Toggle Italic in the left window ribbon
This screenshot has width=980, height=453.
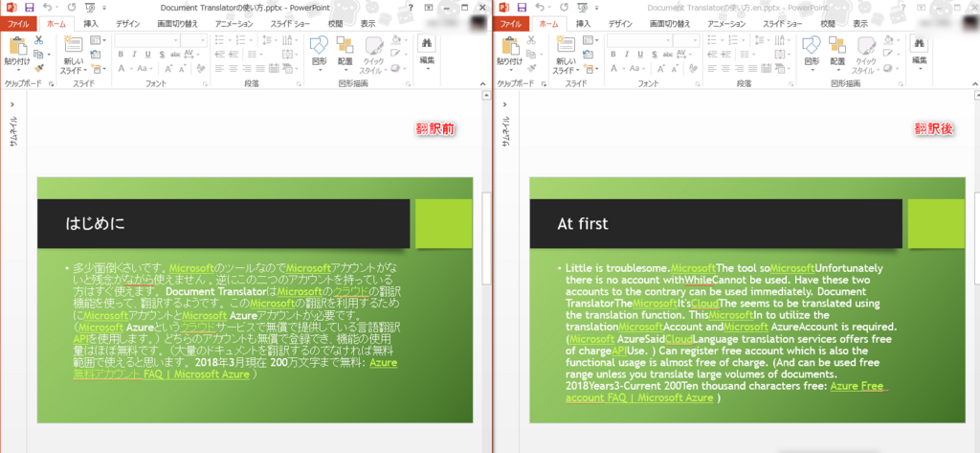(134, 54)
